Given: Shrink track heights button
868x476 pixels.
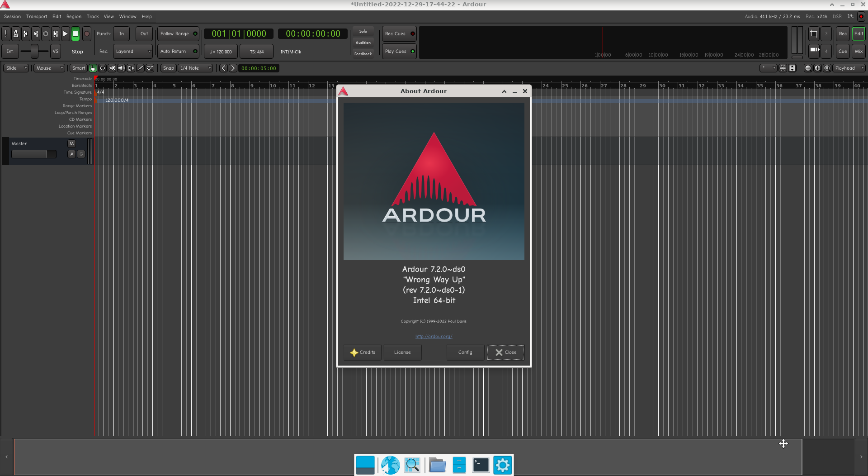Looking at the screenshot, I should point(783,68).
